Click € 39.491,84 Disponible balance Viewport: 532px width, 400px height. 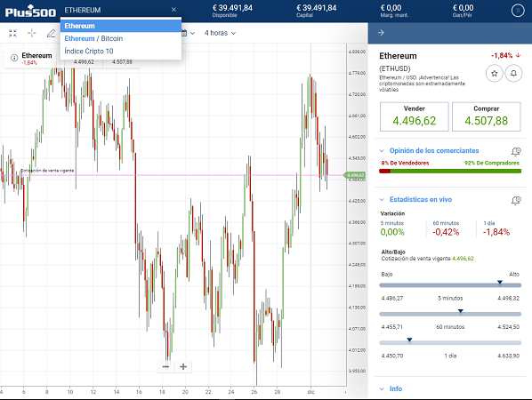tap(232, 11)
